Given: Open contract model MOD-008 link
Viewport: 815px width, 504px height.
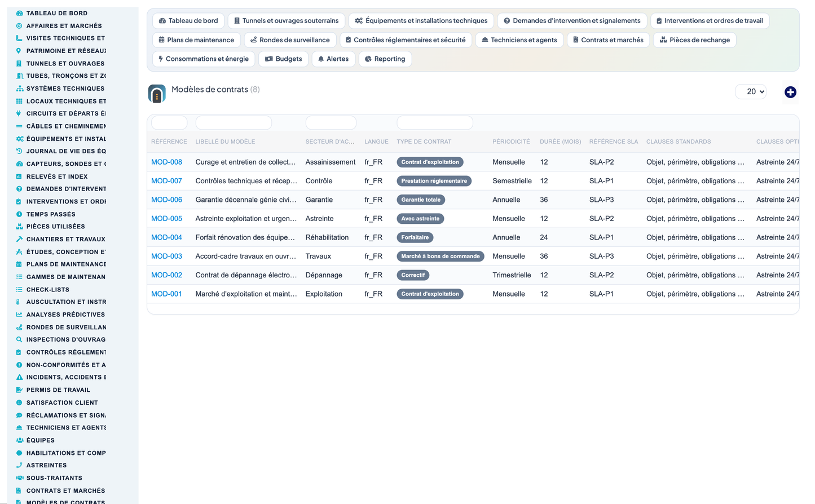Looking at the screenshot, I should (x=166, y=162).
